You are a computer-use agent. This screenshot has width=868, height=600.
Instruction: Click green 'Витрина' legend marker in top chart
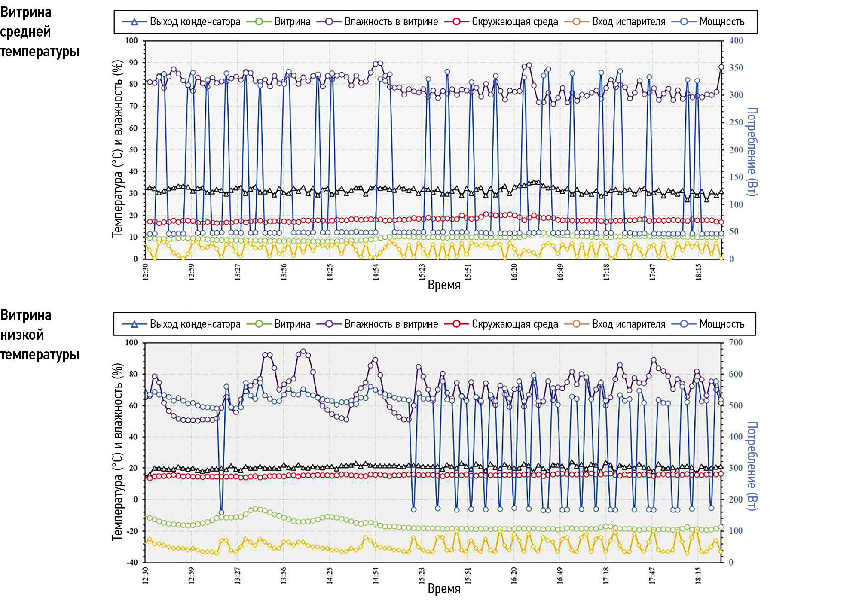point(259,21)
